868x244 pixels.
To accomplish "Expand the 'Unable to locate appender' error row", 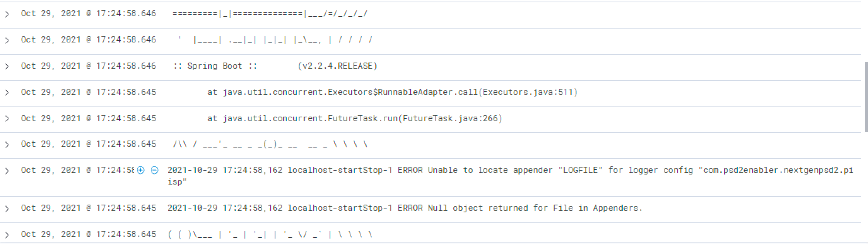I will click(x=7, y=171).
